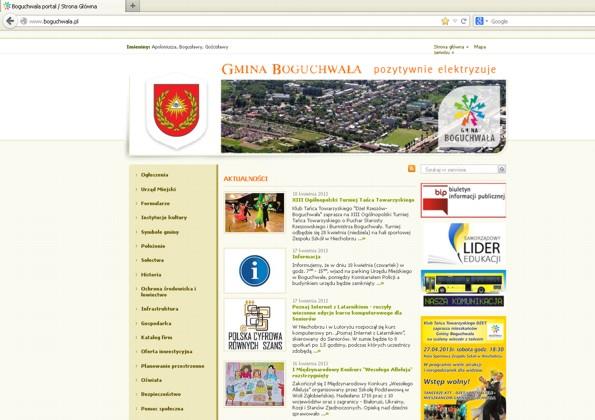Open Urząd Miejski in the side menu
The height and width of the screenshot is (420, 595).
pos(158,189)
